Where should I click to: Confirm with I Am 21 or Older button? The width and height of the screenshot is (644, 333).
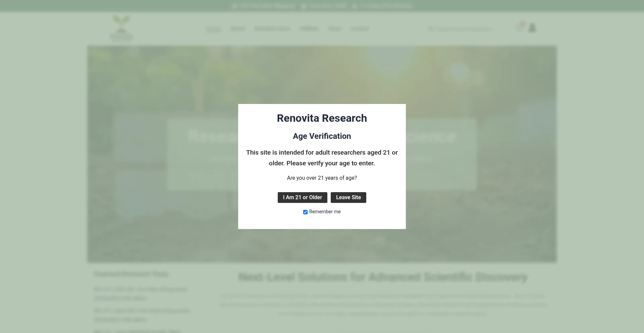[x=302, y=198]
